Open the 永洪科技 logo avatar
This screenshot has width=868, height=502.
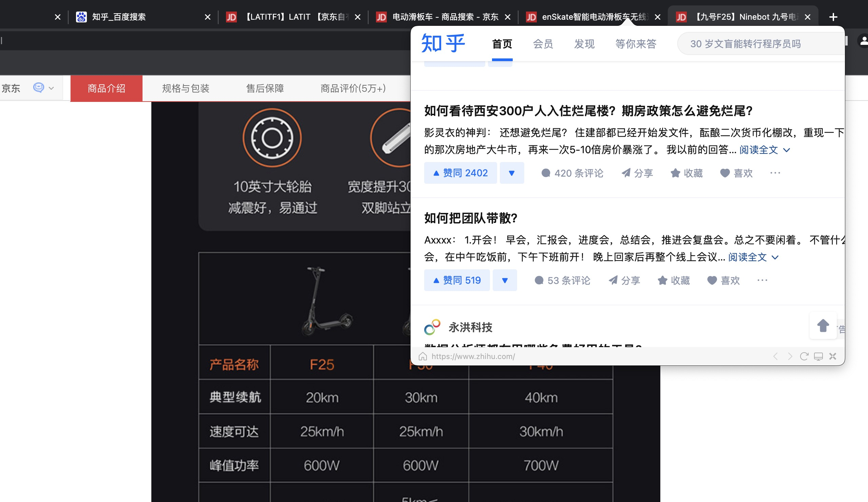point(432,327)
